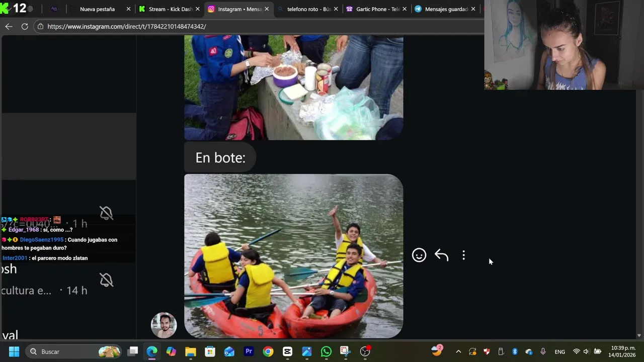Click the notification-badged tray icon in taskbar
The image size is (644, 362).
tap(437, 350)
